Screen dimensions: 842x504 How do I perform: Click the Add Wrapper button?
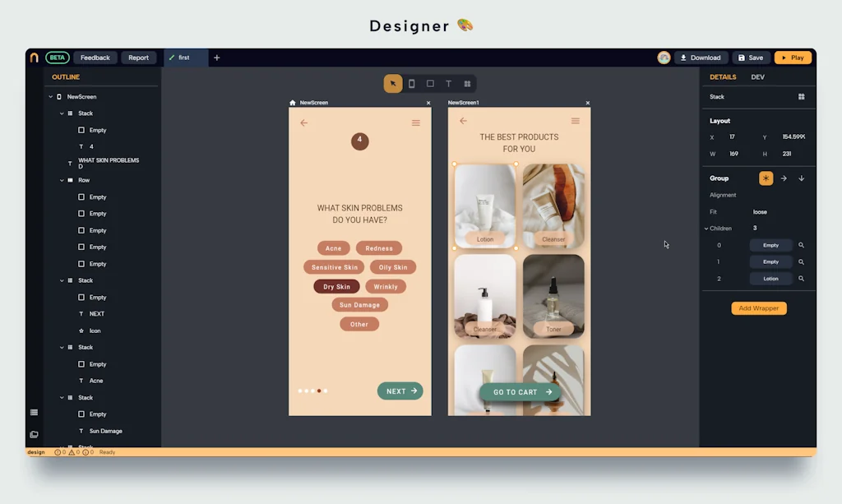[x=759, y=308]
